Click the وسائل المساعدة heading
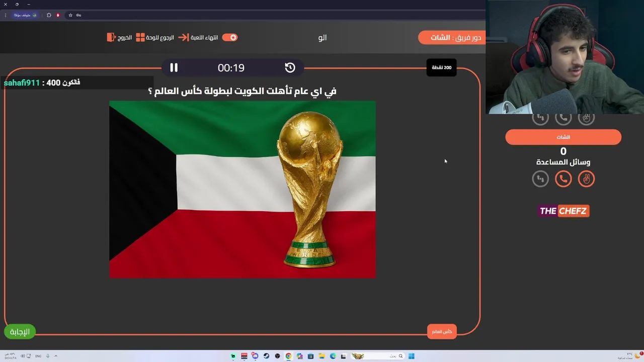This screenshot has height=362, width=644. click(563, 162)
